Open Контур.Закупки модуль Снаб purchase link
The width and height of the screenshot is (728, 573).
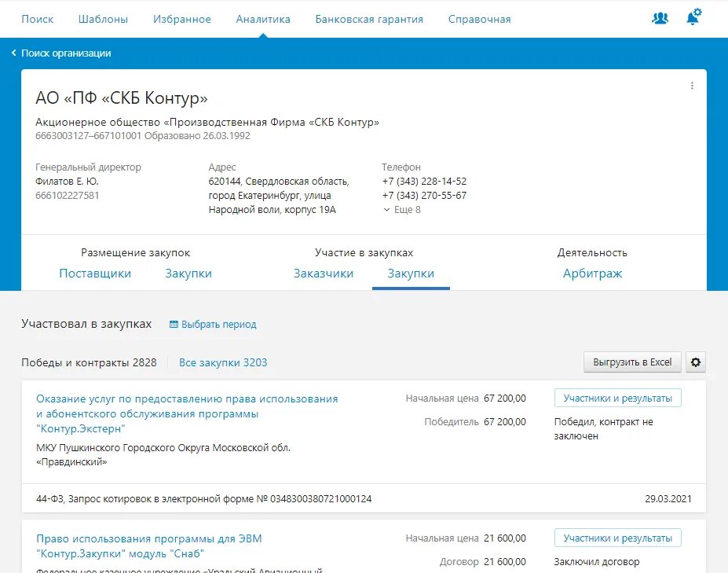pos(149,546)
